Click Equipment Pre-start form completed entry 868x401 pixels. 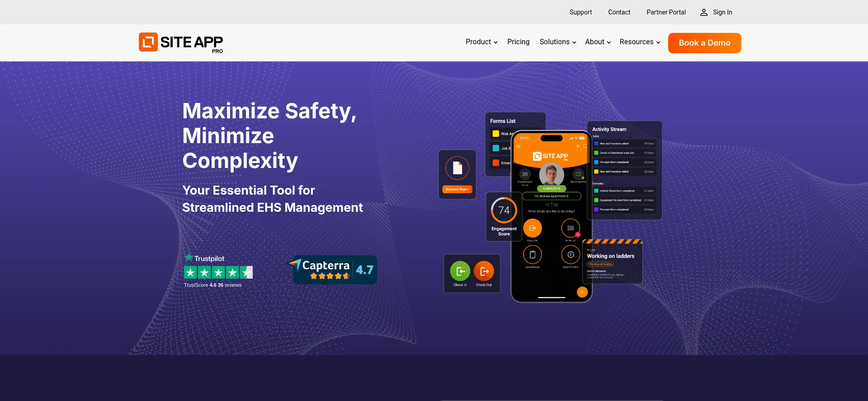[x=624, y=200]
